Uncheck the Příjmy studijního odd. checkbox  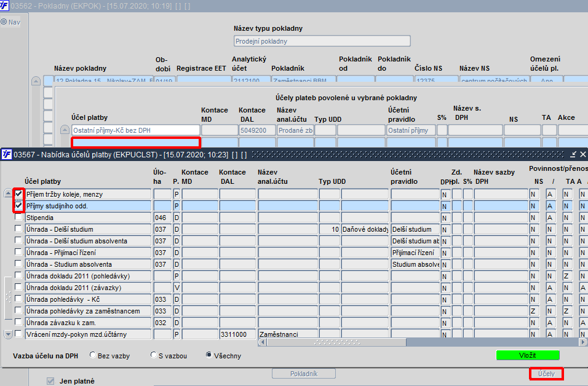(x=18, y=206)
